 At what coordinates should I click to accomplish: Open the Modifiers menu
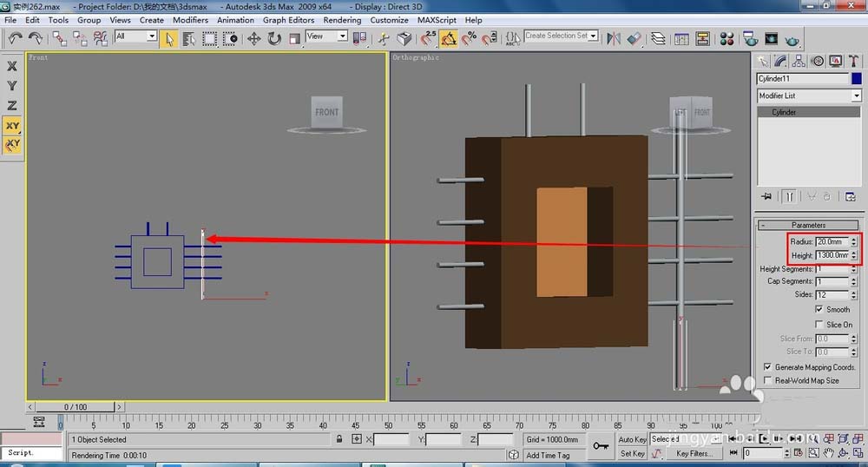click(x=190, y=20)
